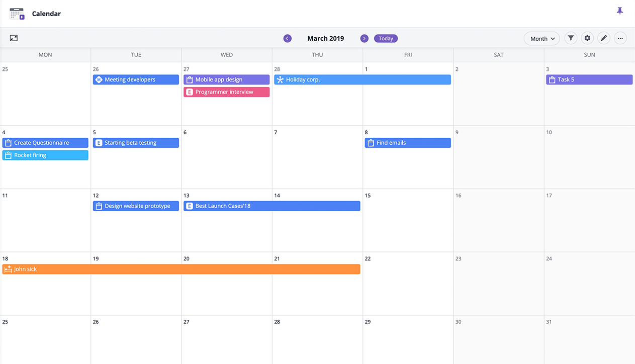Open the Programmer interview event
The image size is (635, 364).
226,92
